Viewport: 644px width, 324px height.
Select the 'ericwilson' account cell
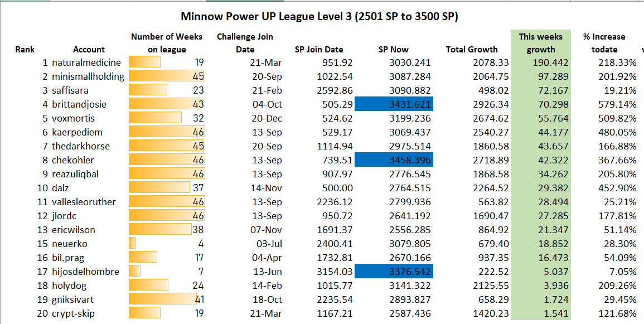pos(74,230)
